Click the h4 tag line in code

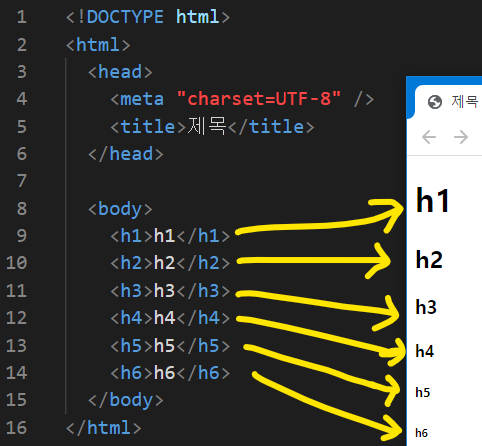[170, 318]
